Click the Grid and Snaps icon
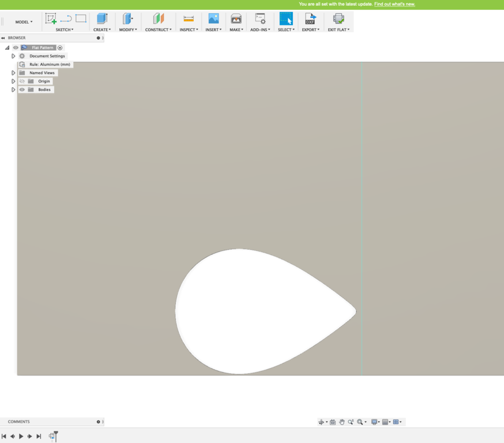The width and height of the screenshot is (504, 443). [x=385, y=422]
